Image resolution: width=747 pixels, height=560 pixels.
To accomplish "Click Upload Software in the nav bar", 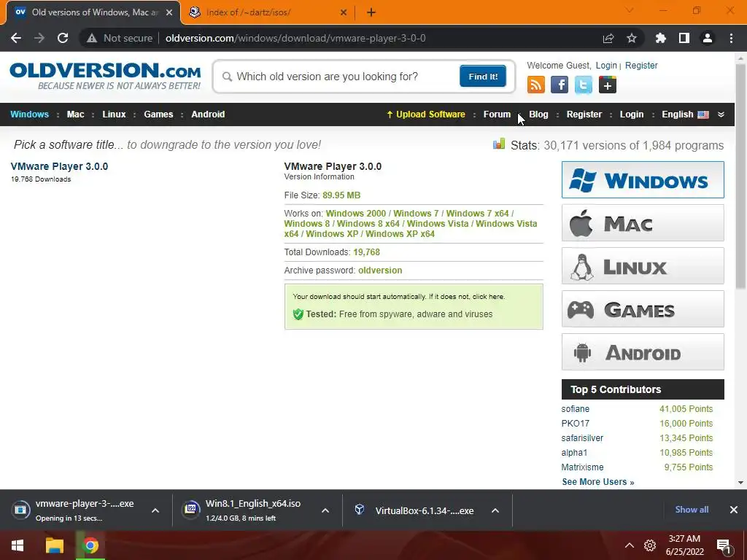I will [426, 114].
